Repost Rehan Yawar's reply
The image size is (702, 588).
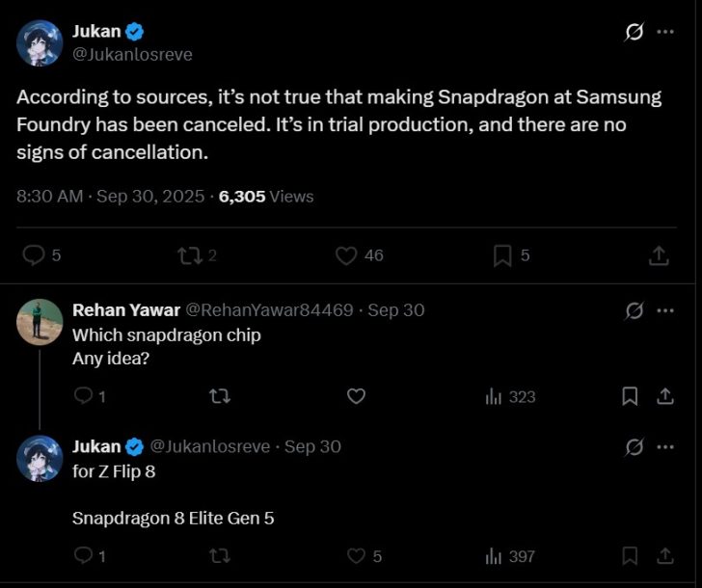click(x=220, y=396)
